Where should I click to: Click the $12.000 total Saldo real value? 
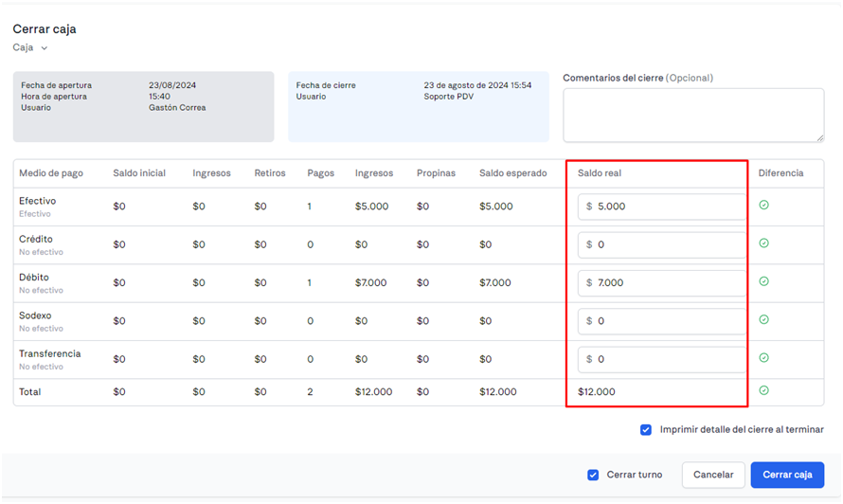[597, 392]
